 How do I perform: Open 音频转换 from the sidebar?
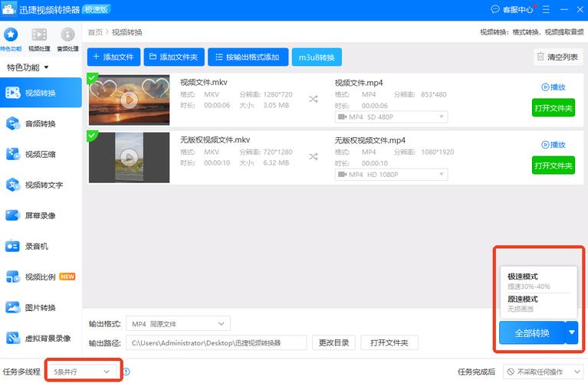[x=41, y=123]
